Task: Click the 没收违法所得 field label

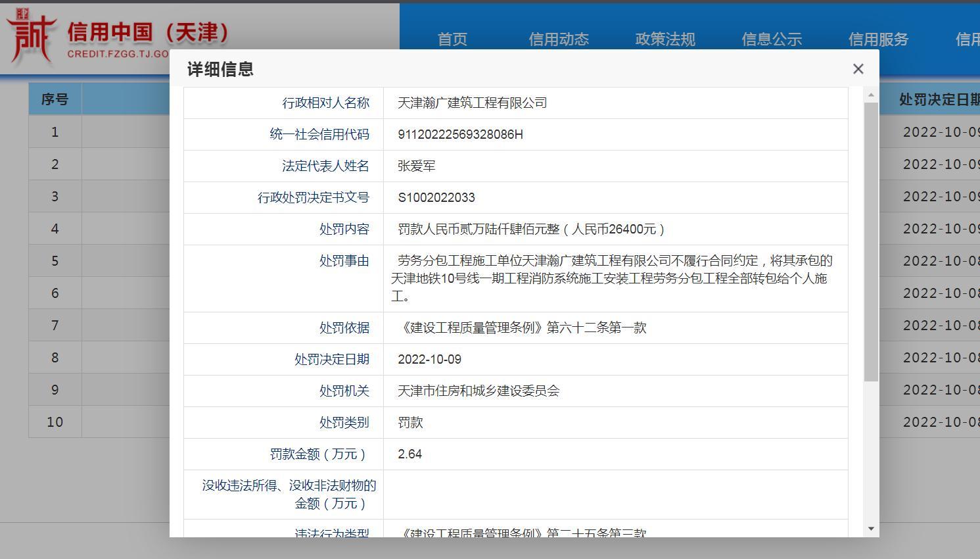Action: point(289,495)
